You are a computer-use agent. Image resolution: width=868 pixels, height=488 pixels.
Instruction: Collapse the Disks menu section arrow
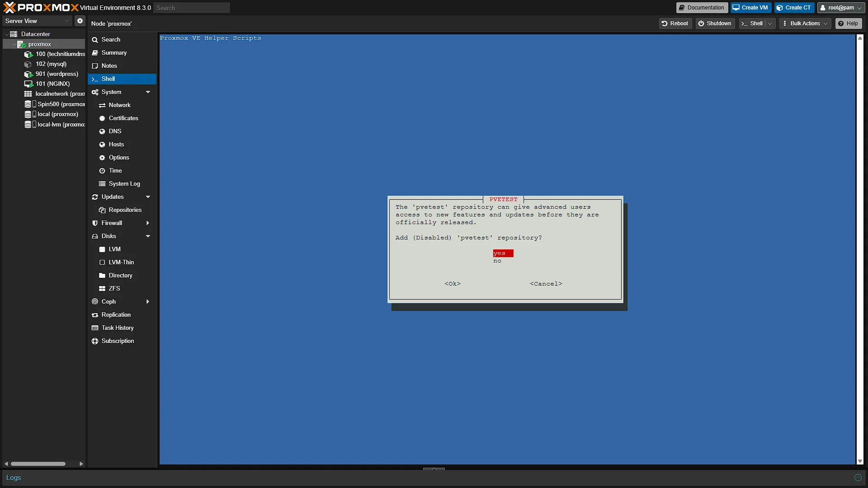pyautogui.click(x=148, y=236)
